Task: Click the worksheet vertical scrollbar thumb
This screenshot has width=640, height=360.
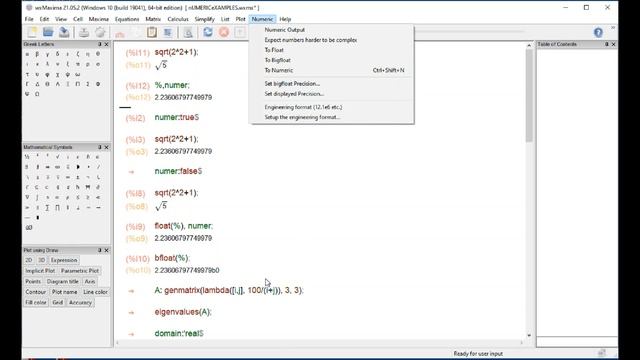Action: tap(529, 96)
